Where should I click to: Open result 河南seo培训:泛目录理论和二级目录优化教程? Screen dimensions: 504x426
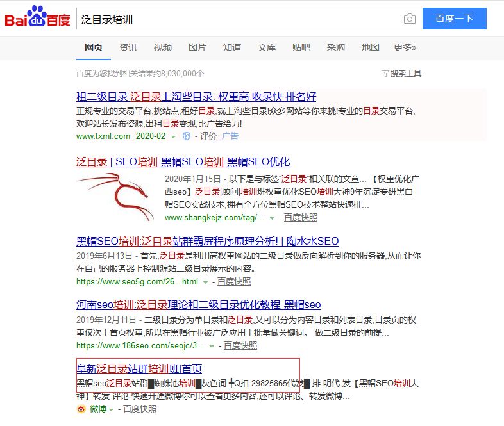198,304
